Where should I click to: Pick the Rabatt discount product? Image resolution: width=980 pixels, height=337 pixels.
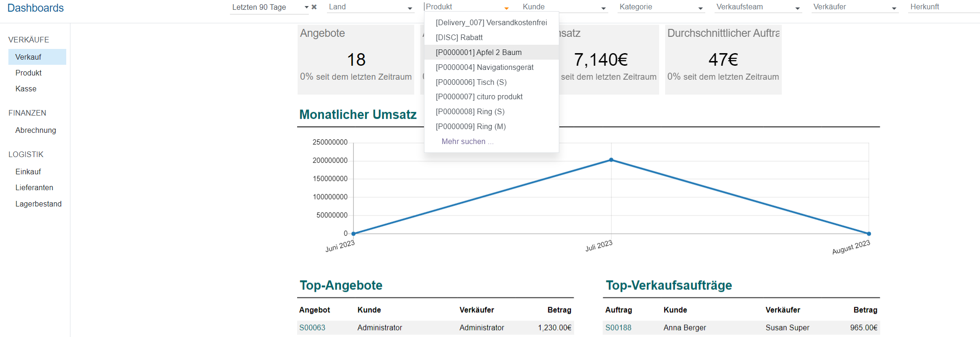(x=459, y=37)
